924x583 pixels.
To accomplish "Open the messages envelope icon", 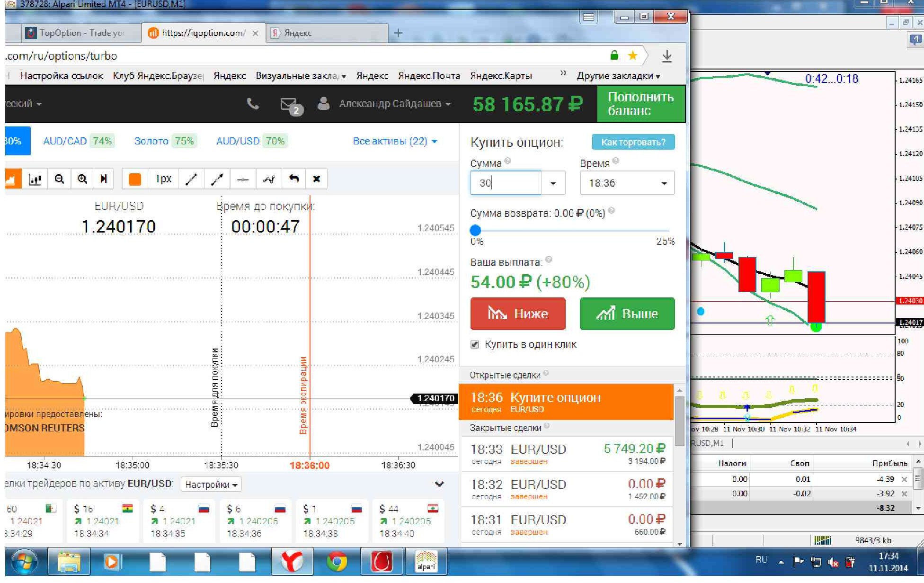I will [288, 104].
